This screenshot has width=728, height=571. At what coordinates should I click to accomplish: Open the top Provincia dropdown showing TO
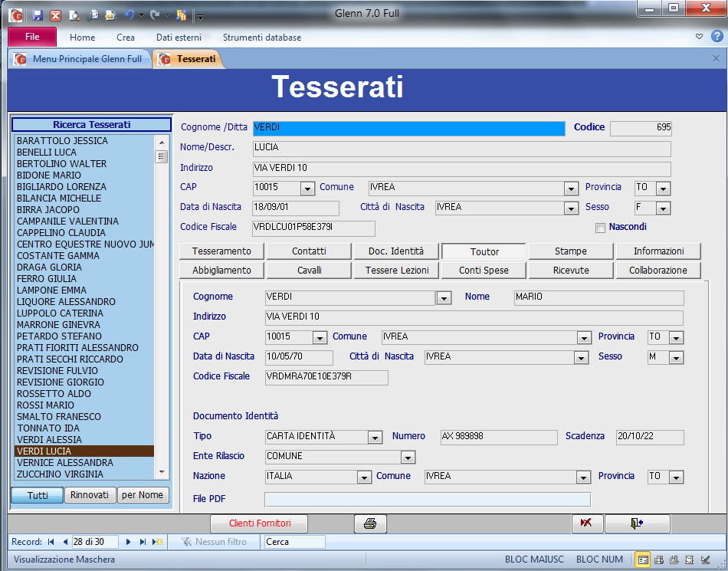click(664, 189)
